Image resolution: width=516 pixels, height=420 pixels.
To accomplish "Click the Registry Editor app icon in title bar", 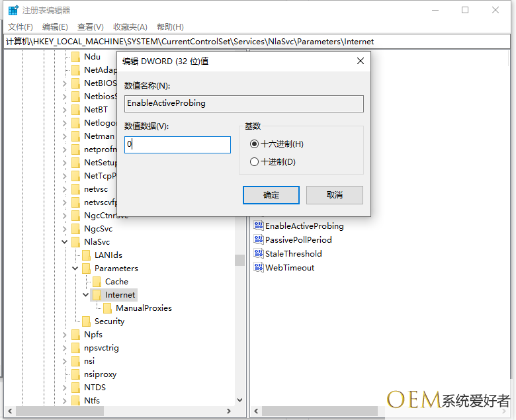I will (x=13, y=11).
